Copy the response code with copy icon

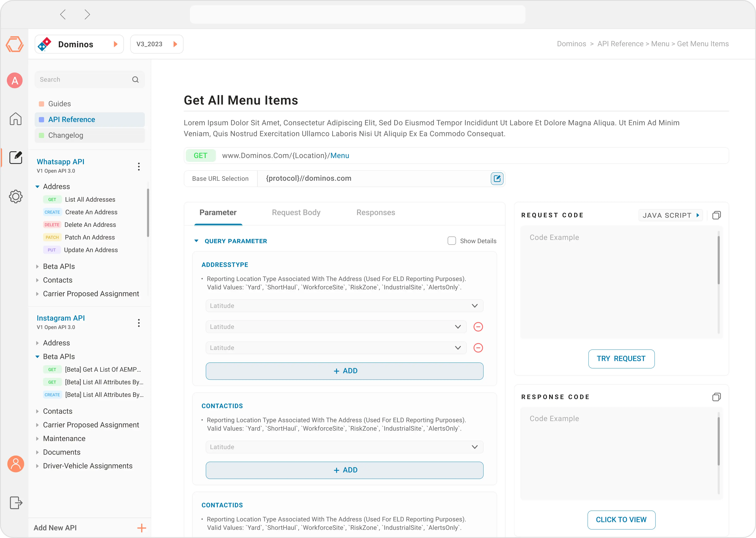pyautogui.click(x=716, y=397)
